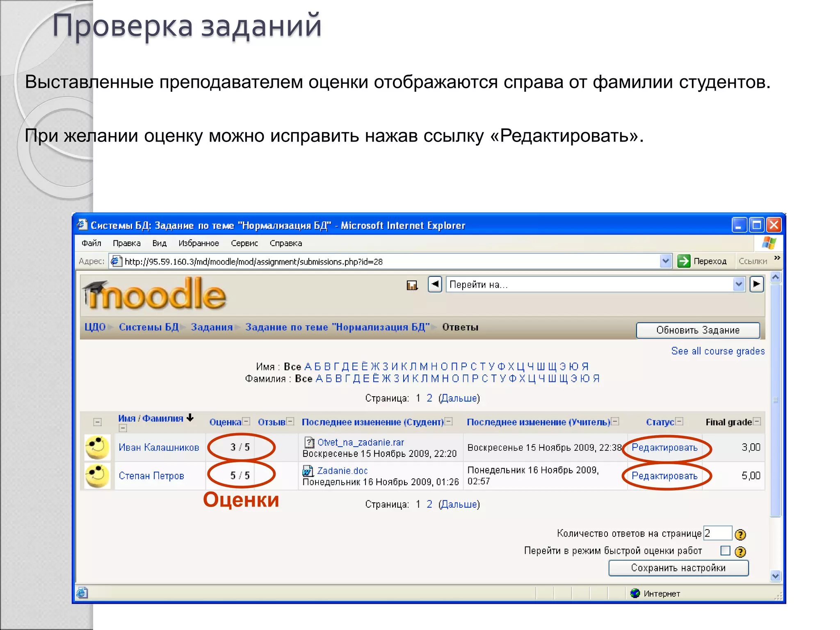The width and height of the screenshot is (840, 630).
Task: Click Редактировать for Степан Петров
Action: pyautogui.click(x=664, y=476)
